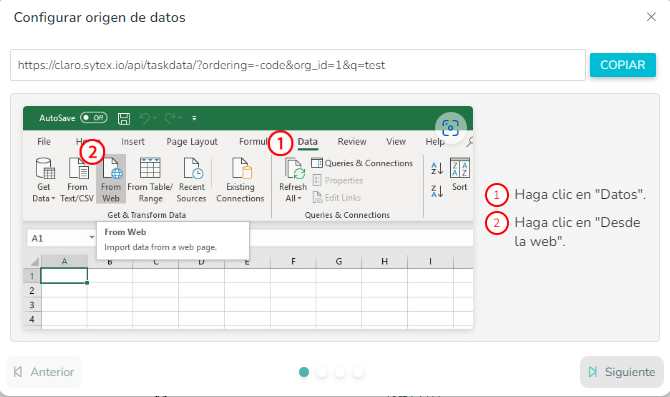Toggle AutoSave switch in the Excel image

(94, 118)
